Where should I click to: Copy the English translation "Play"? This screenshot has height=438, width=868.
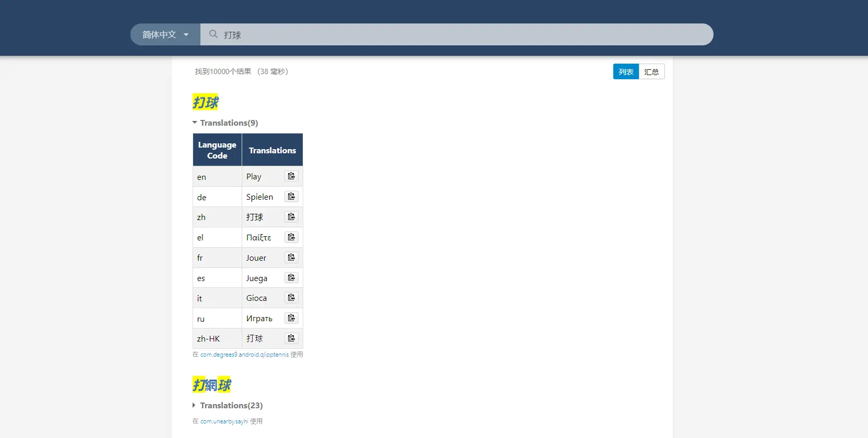[291, 176]
